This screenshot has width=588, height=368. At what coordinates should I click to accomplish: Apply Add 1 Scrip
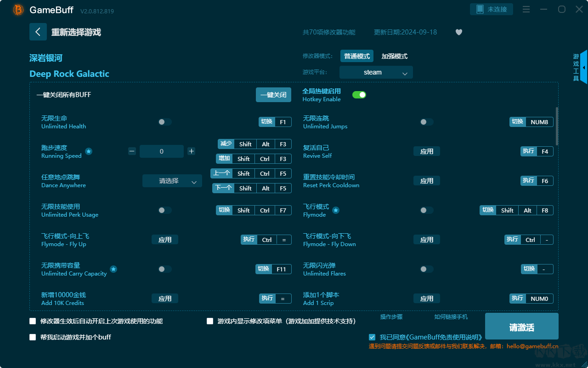(x=427, y=299)
